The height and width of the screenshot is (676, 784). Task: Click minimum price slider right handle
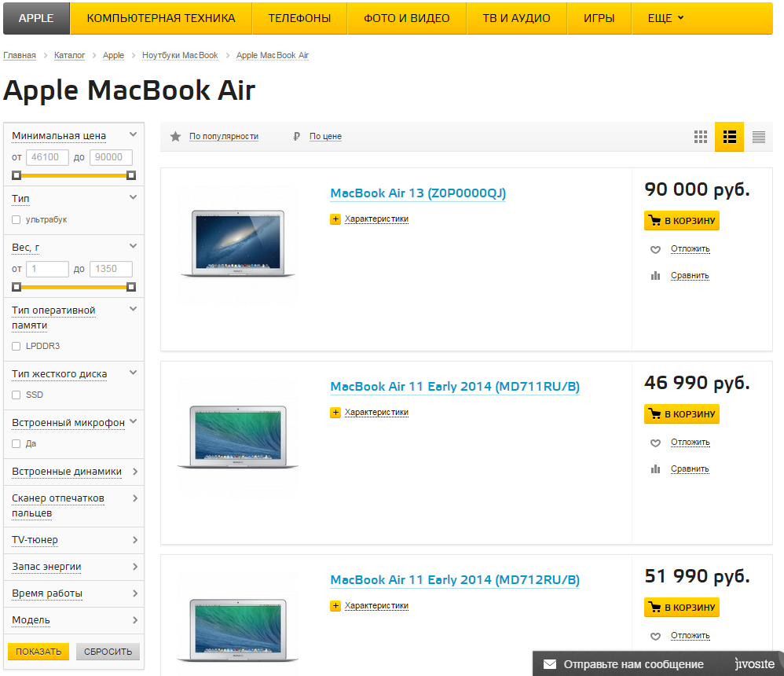coord(131,175)
